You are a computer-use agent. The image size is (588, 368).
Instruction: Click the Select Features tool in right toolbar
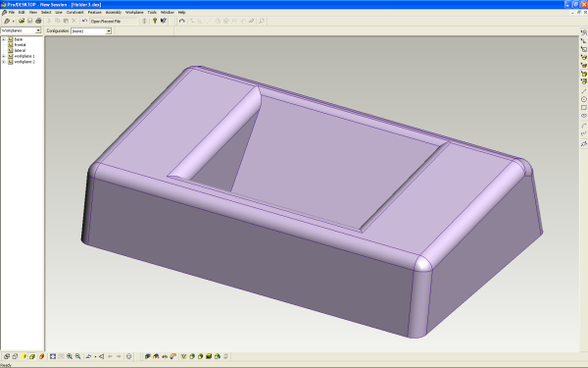(x=583, y=74)
